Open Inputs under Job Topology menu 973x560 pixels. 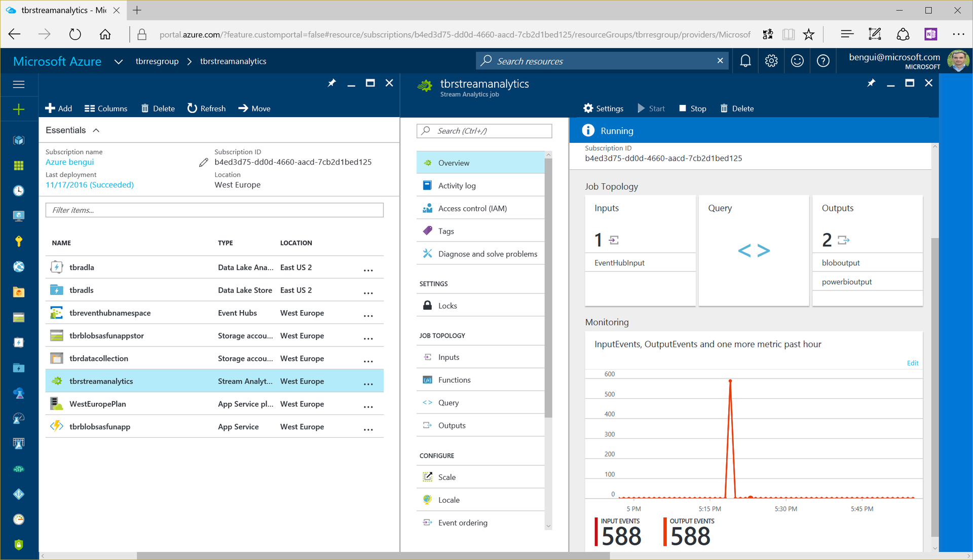pyautogui.click(x=480, y=357)
